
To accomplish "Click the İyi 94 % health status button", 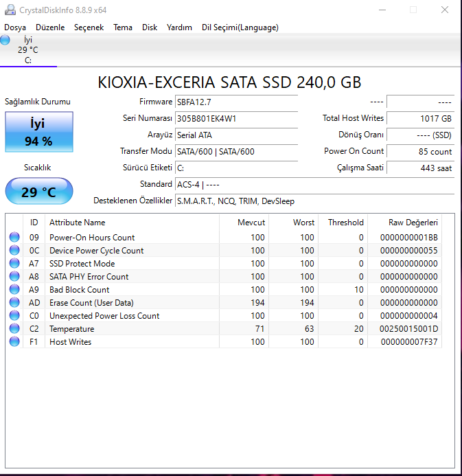I will click(39, 132).
